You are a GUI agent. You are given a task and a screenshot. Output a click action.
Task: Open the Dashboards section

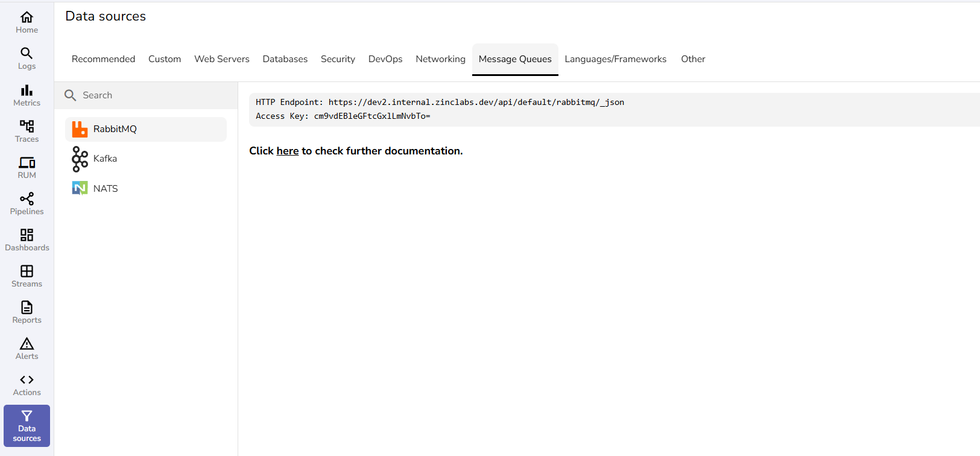27,240
